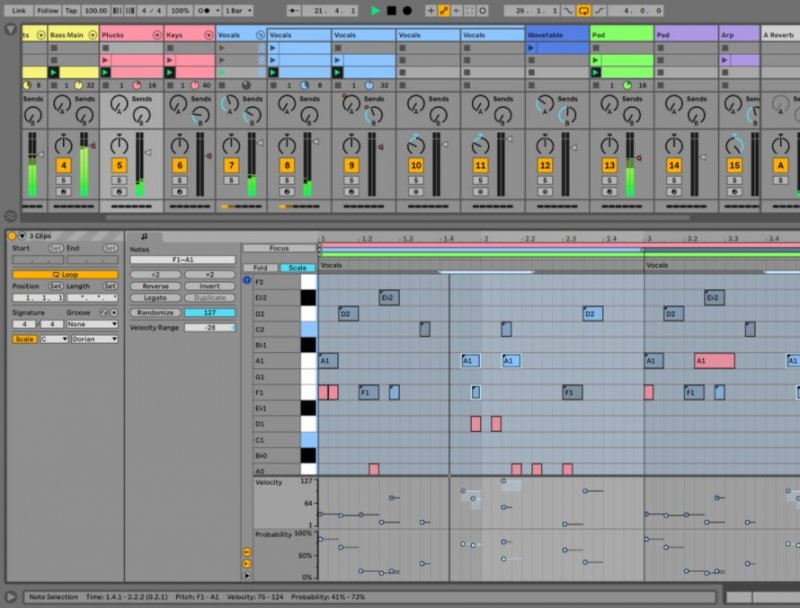Click the Stop button in transport
The width and height of the screenshot is (800, 608).
click(x=391, y=10)
